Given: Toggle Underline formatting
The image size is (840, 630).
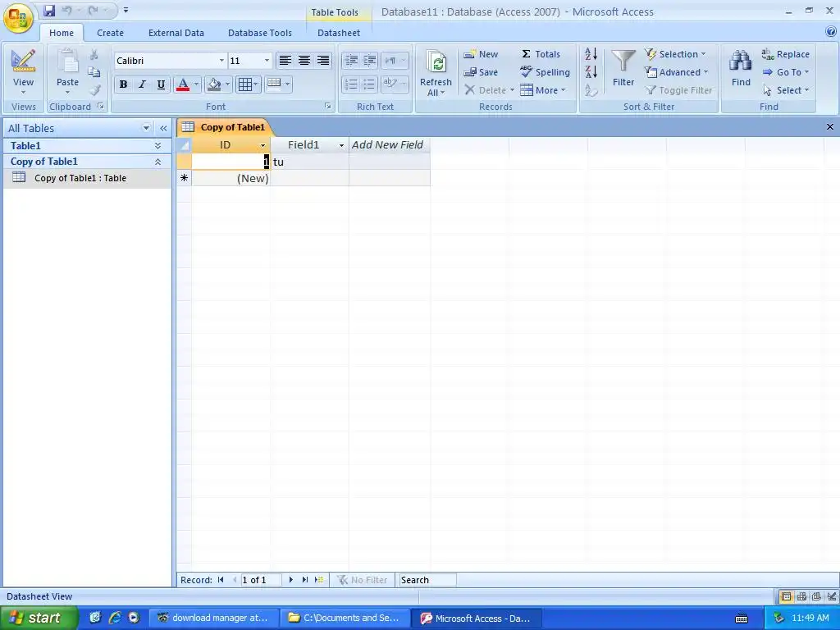Looking at the screenshot, I should tap(161, 84).
